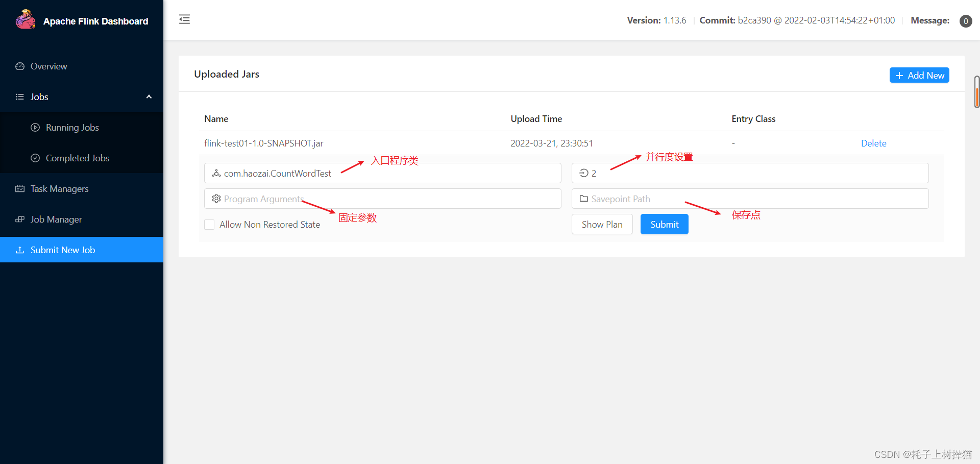Image resolution: width=980 pixels, height=464 pixels.
Task: Click the Overview dashboard icon
Action: [20, 66]
